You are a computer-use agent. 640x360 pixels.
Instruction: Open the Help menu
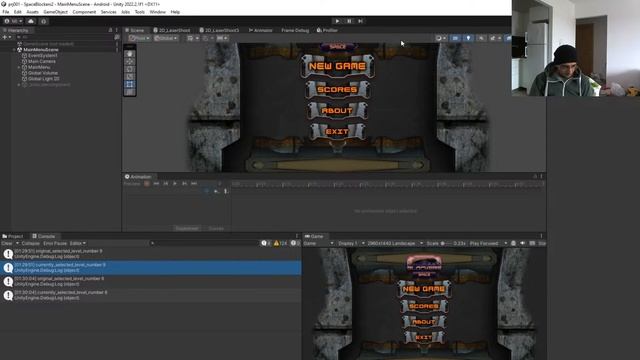point(175,12)
